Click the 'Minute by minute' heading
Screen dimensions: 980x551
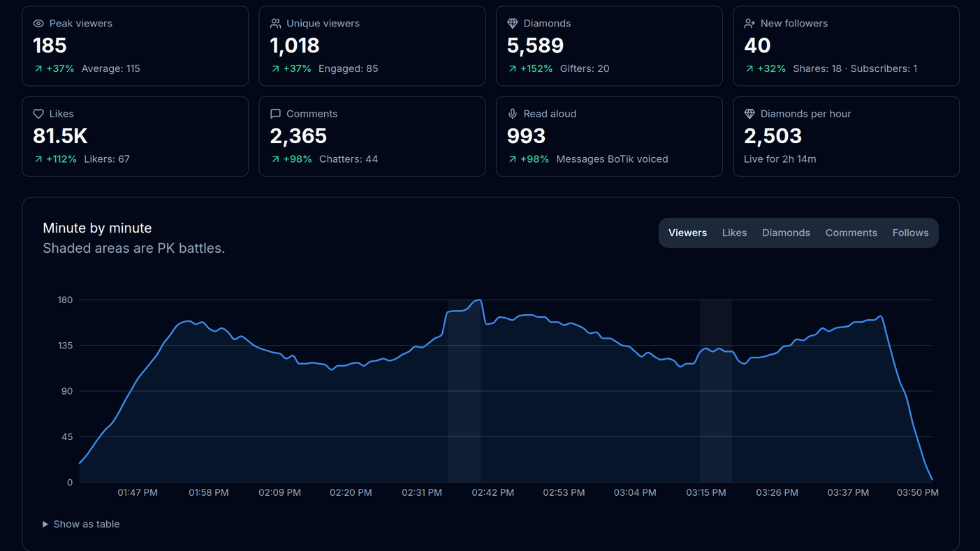tap(97, 228)
